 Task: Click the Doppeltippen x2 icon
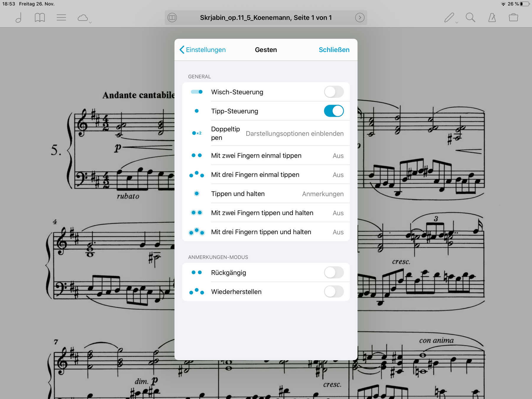coord(197,133)
